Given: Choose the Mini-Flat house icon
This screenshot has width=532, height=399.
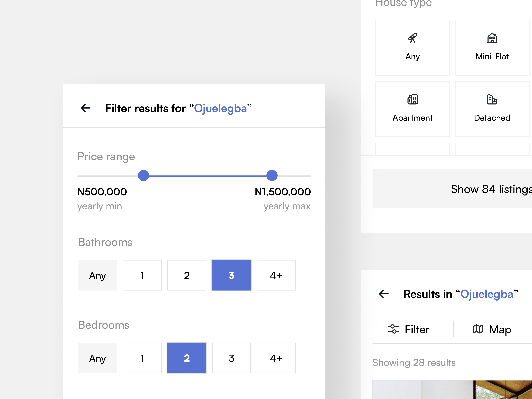Looking at the screenshot, I should [492, 38].
